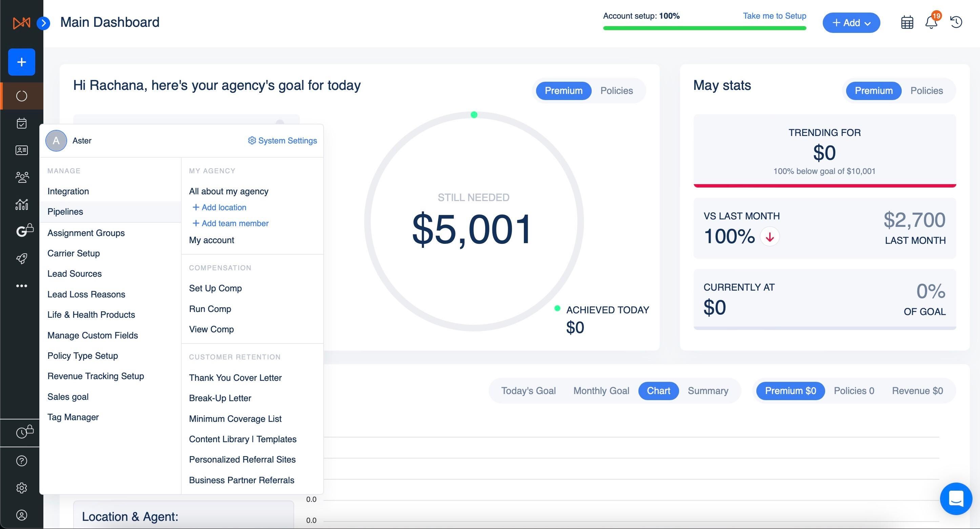
Task: Click the account setup progress bar
Action: point(704,28)
